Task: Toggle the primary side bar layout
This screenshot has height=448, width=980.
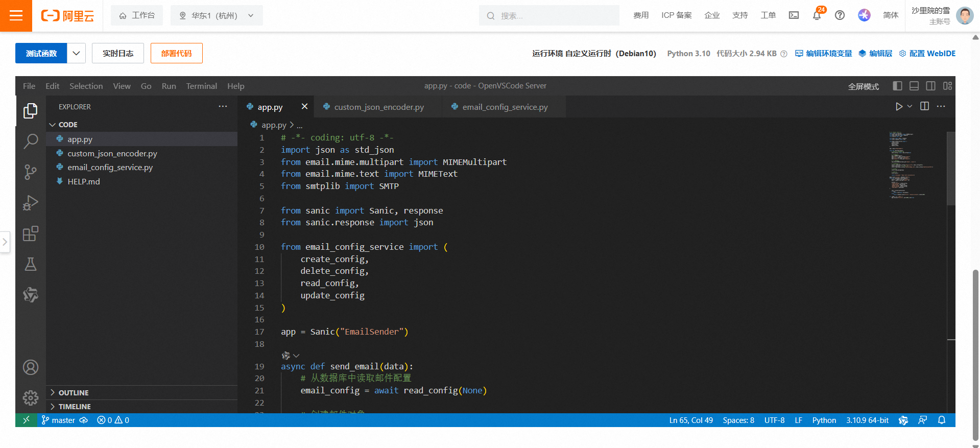Action: (x=897, y=86)
